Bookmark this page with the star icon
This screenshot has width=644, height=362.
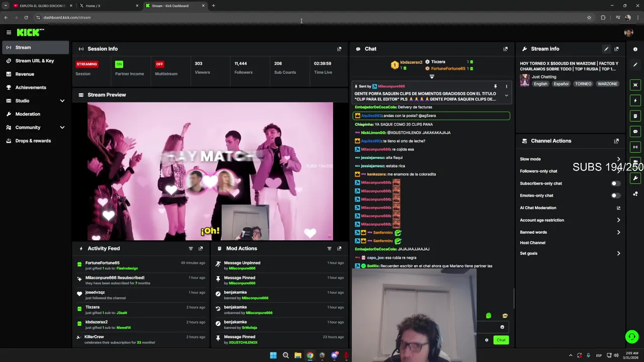(x=589, y=18)
